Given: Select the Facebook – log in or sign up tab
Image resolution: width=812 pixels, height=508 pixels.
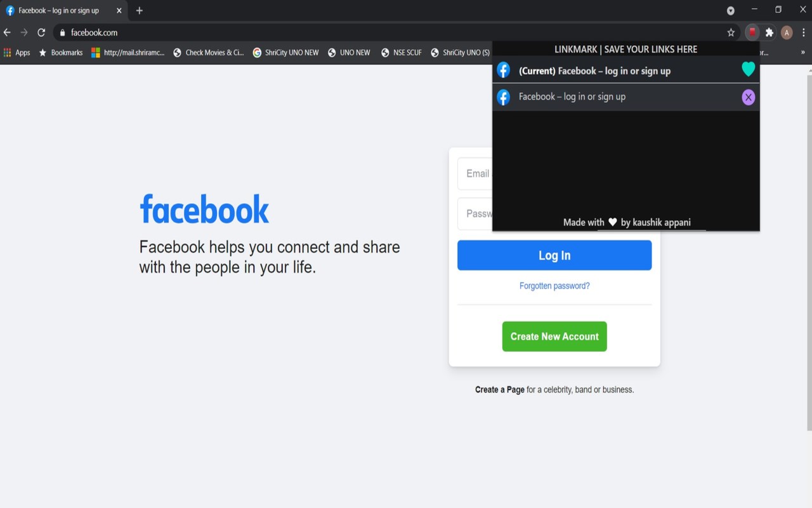Looking at the screenshot, I should (63, 11).
